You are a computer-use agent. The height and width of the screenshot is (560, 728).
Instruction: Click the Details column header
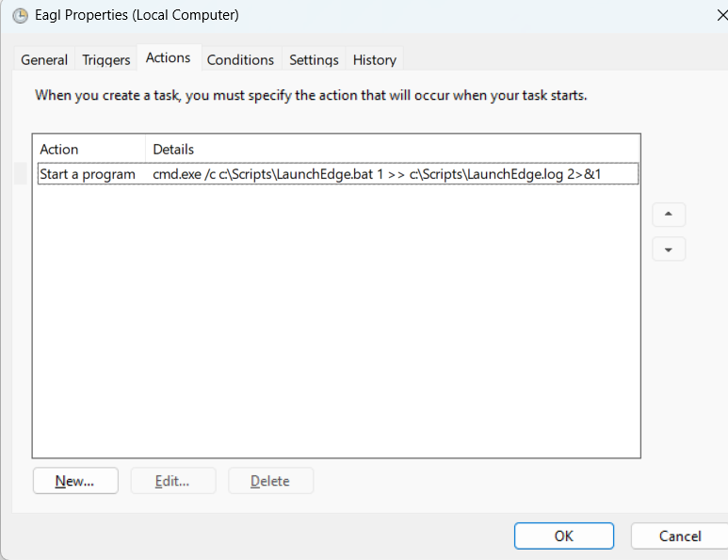(x=393, y=150)
